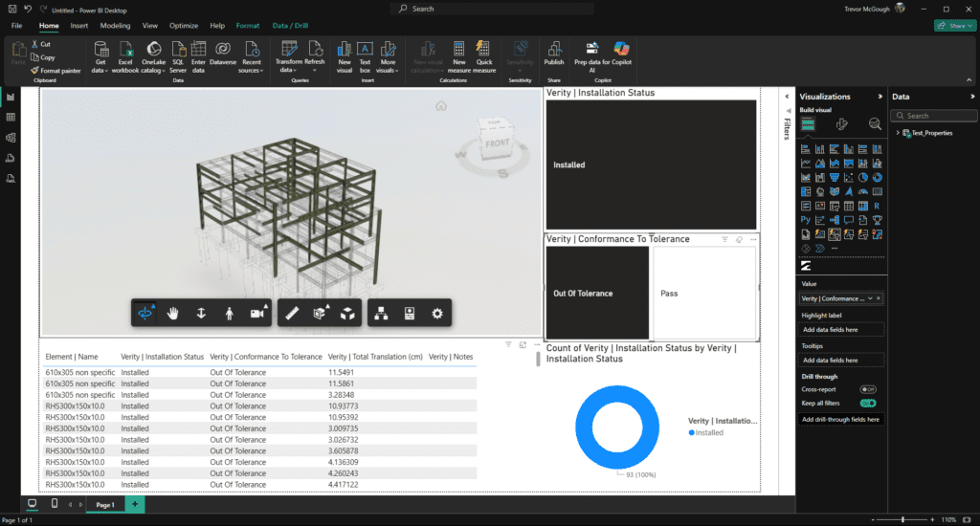
Task: Expand the Filters pane
Action: tap(786, 97)
